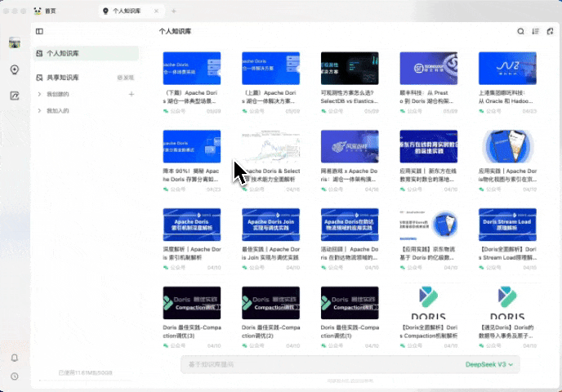Open the Apache Doris Join 实现与调优实践 thumbnail
The image size is (562, 392).
[270, 225]
